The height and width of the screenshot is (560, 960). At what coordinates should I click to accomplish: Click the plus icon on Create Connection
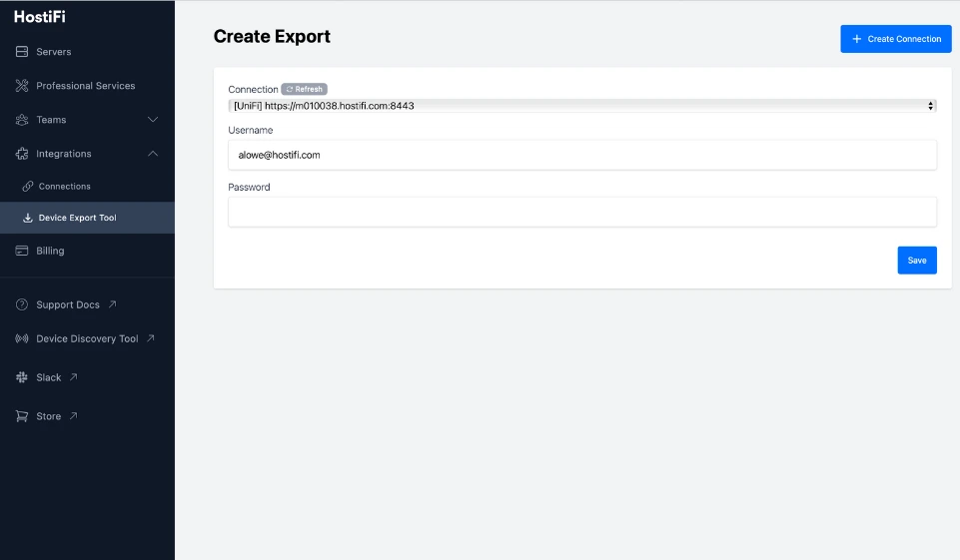click(x=856, y=39)
